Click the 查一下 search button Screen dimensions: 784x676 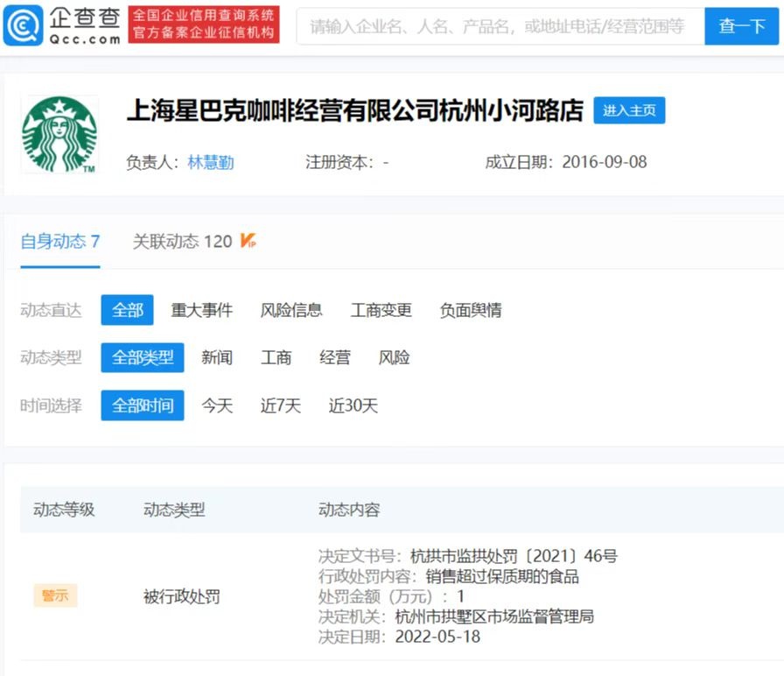tap(741, 26)
